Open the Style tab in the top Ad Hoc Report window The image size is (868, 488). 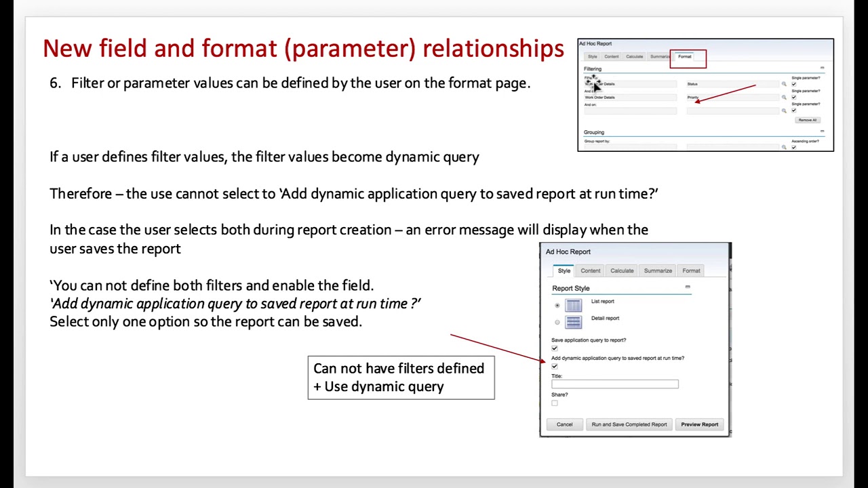[593, 57]
